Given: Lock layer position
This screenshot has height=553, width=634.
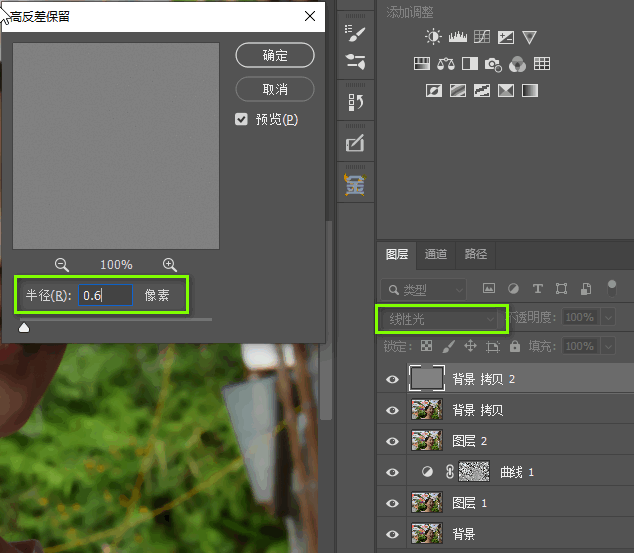Looking at the screenshot, I should 470,346.
